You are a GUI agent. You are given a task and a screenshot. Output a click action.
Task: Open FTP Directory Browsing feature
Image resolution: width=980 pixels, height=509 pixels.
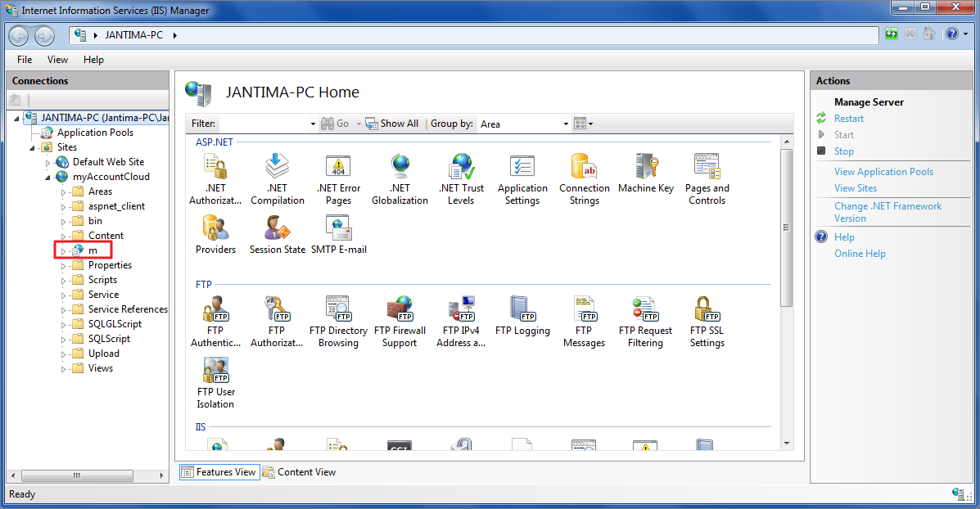click(x=338, y=322)
